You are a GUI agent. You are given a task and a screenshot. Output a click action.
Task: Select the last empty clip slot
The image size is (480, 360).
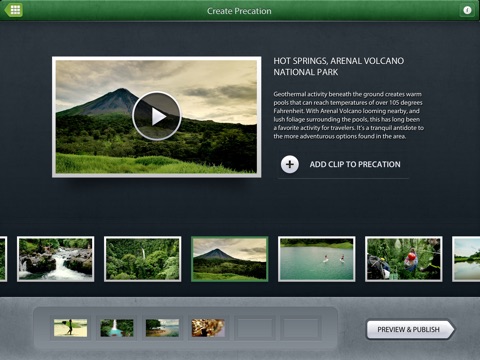[301, 328]
